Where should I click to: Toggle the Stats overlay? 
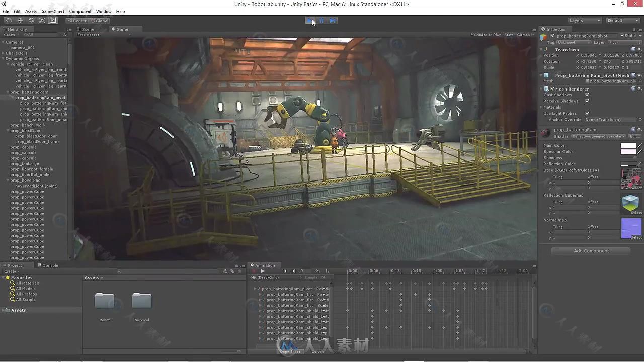click(509, 35)
